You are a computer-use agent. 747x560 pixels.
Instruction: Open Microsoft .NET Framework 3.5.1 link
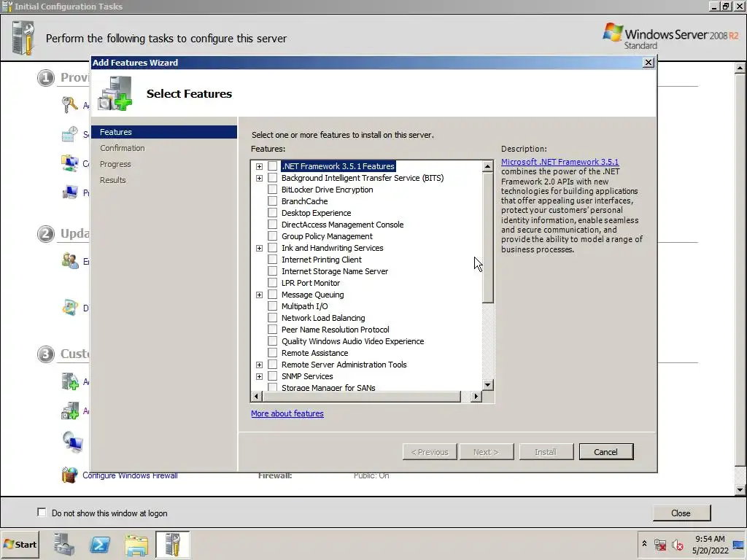pos(560,162)
